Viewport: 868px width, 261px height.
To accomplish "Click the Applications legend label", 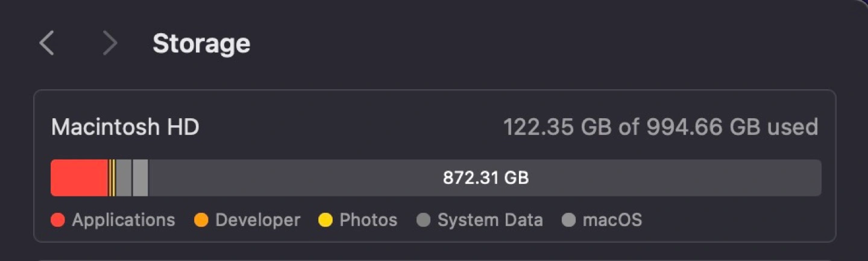I will [124, 221].
